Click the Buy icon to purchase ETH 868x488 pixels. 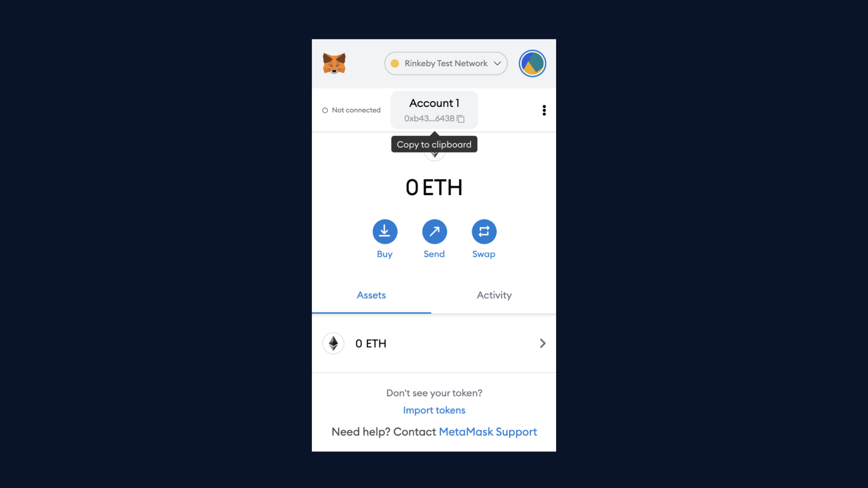point(385,231)
